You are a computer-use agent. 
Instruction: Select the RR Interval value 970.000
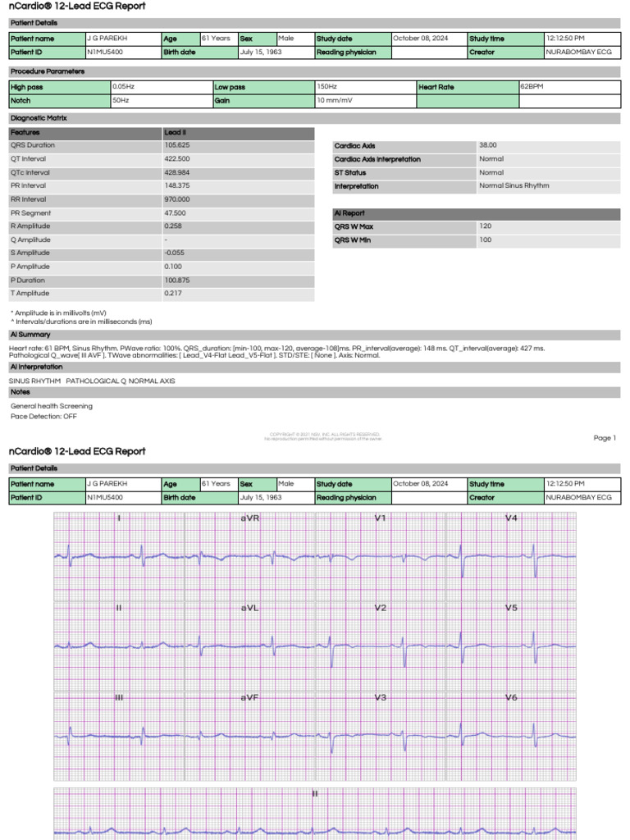177,199
